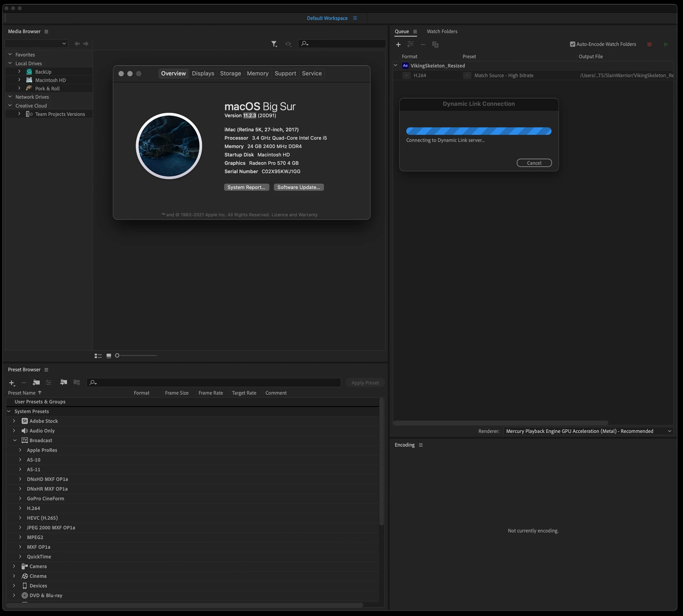Click the Software Update button
This screenshot has height=616, width=683.
298,187
